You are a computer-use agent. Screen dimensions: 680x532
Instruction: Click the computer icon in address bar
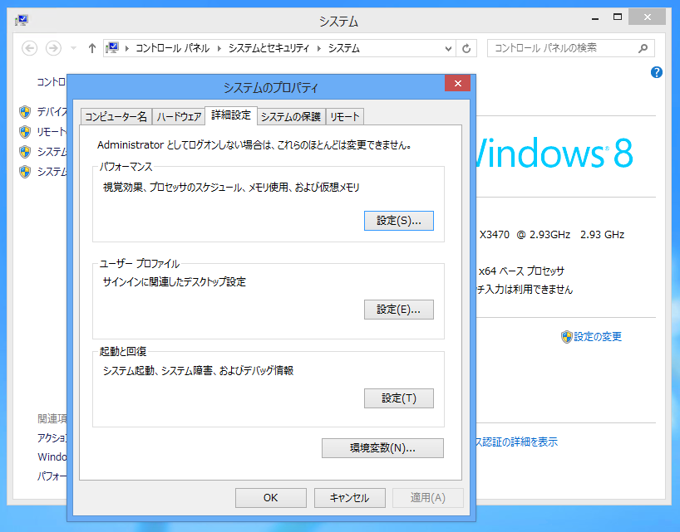click(112, 48)
